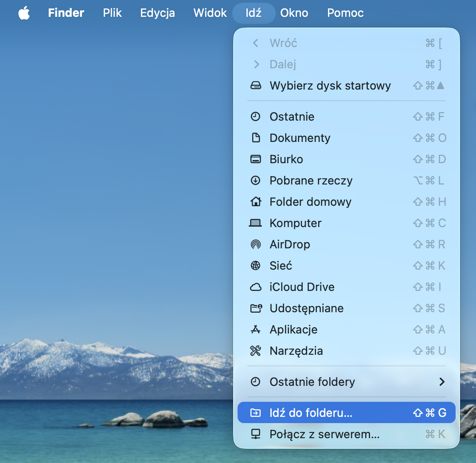
Task: Open the Plik menu
Action: pyautogui.click(x=112, y=13)
